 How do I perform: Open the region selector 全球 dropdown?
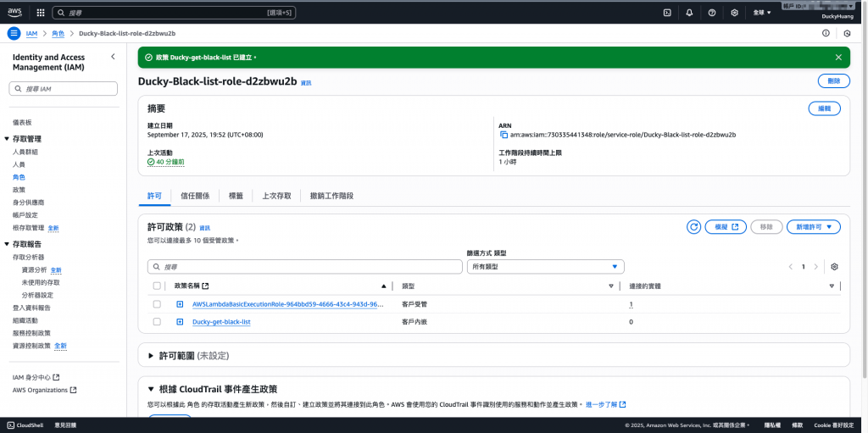coord(762,12)
